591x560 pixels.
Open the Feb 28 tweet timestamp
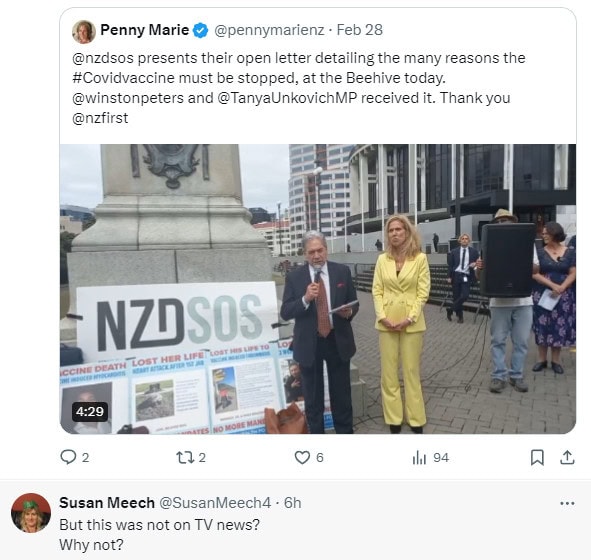tap(359, 30)
